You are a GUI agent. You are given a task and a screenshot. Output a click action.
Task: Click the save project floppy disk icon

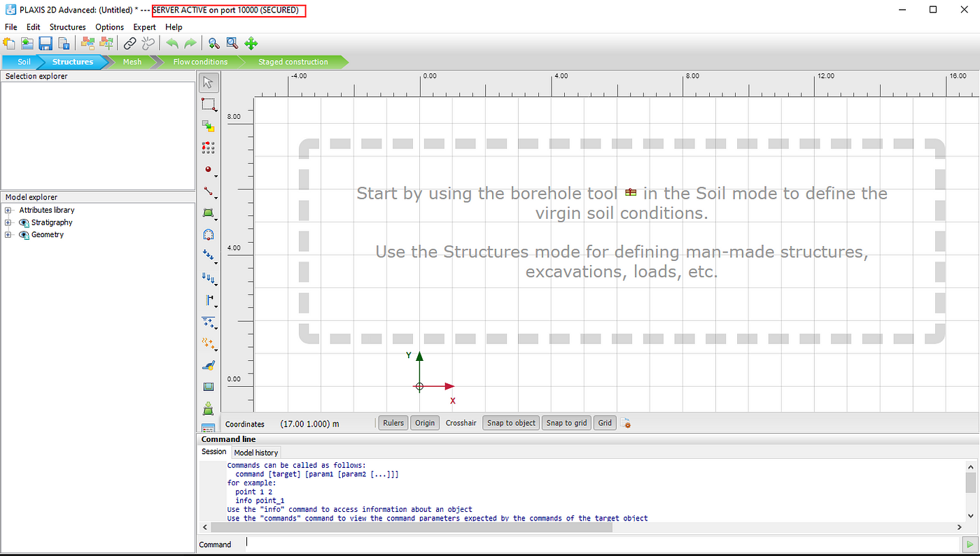pos(45,43)
